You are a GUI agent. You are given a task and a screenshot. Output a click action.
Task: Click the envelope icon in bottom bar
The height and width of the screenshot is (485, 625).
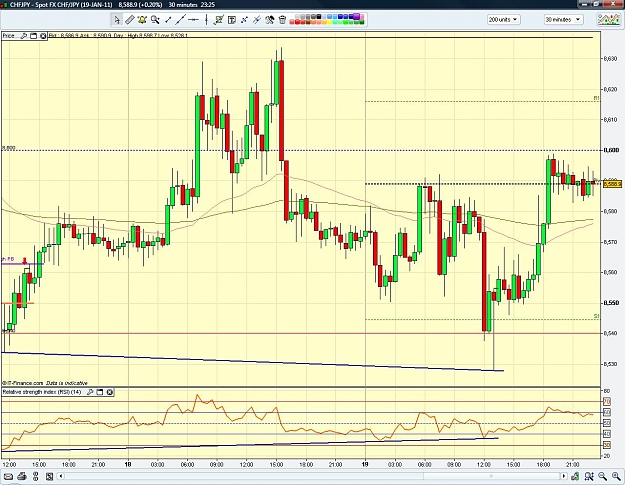(x=8, y=476)
